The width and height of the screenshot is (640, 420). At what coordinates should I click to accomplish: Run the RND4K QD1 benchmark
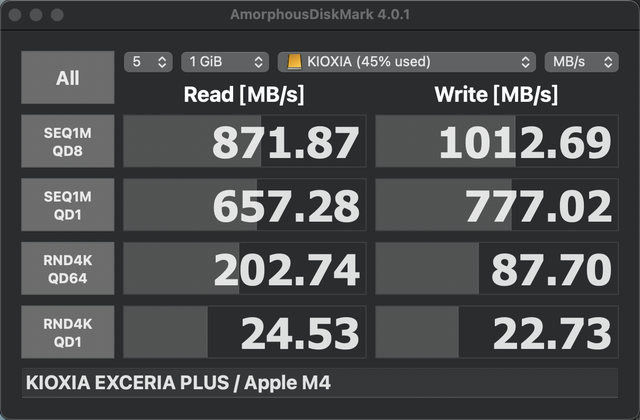tap(67, 332)
